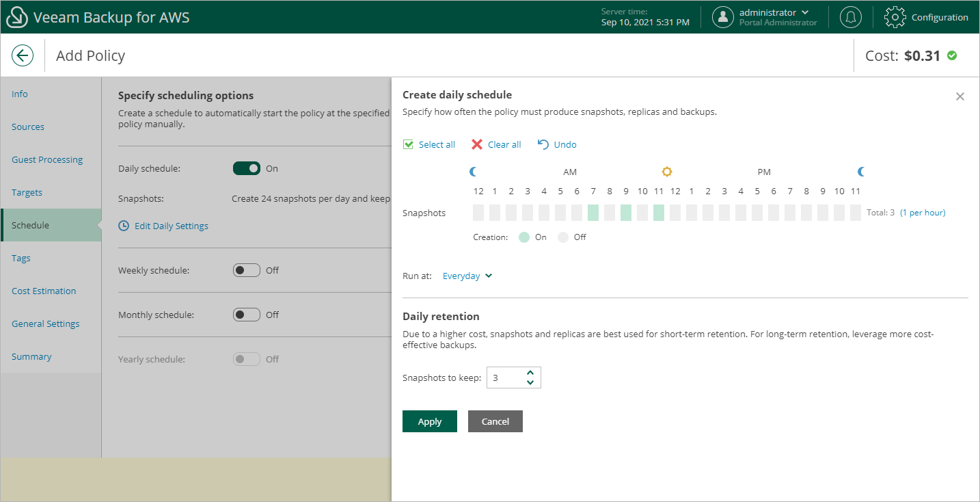The image size is (980, 502).
Task: Click the server time Sep 10, 2021 5:31 PM
Action: 645,22
